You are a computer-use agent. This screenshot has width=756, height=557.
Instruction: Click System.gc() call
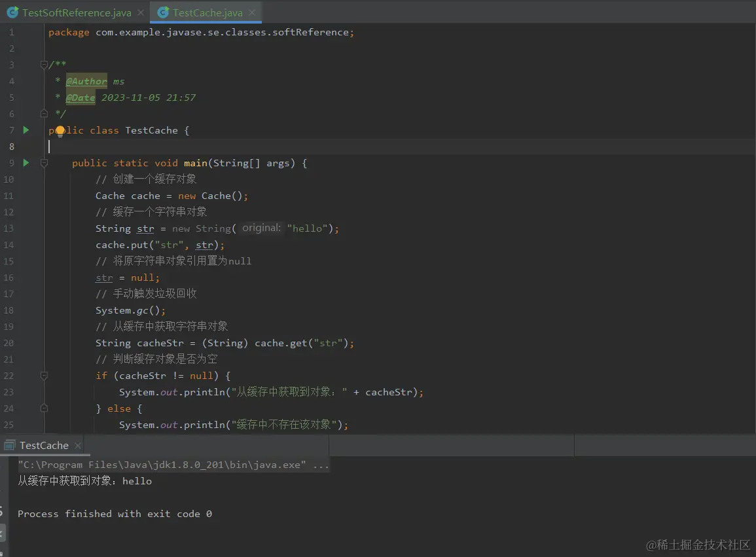(x=130, y=310)
